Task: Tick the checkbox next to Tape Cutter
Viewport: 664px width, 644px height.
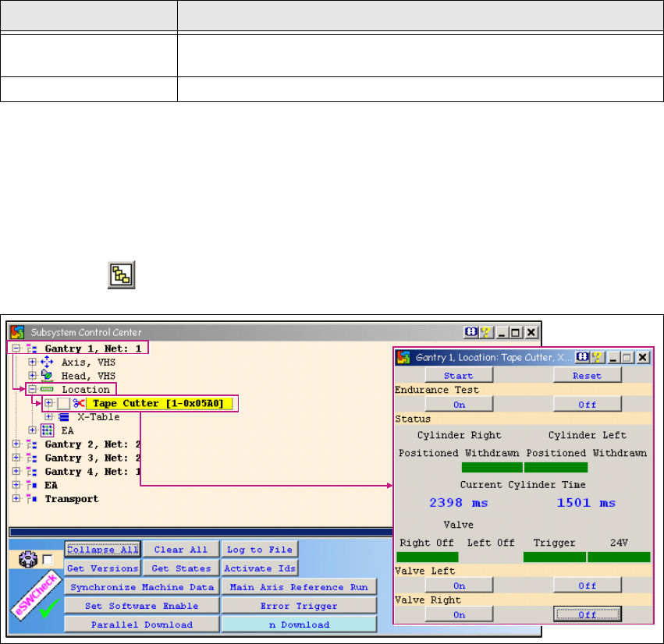Action: point(64,403)
